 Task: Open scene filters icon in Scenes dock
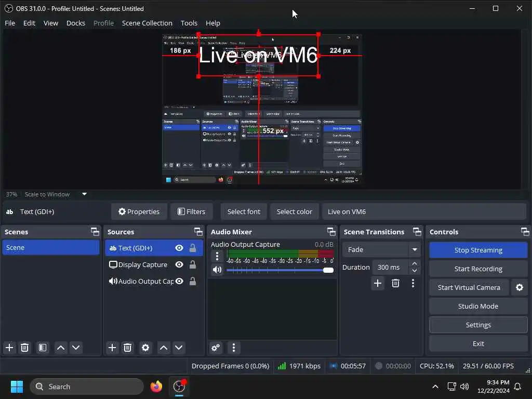click(43, 348)
